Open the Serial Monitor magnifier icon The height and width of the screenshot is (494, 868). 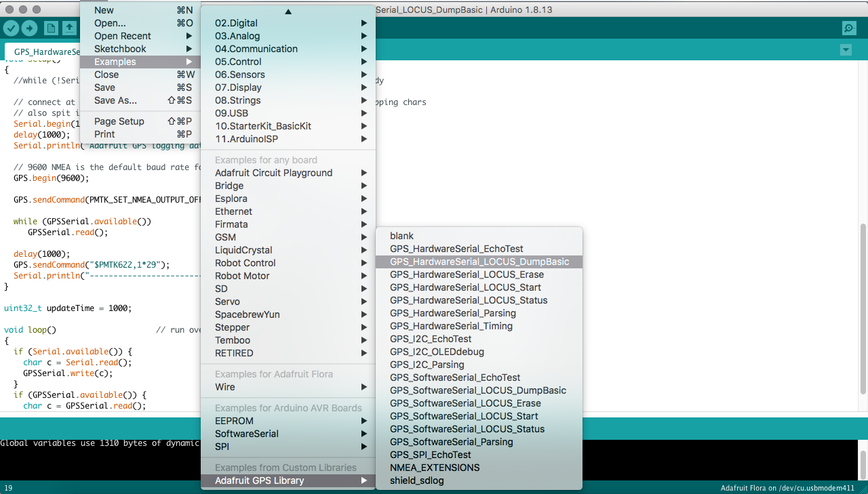pyautogui.click(x=848, y=28)
